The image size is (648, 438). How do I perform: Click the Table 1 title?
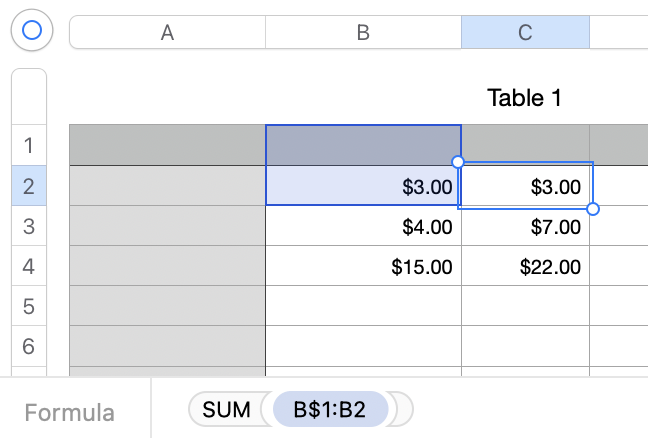point(524,98)
